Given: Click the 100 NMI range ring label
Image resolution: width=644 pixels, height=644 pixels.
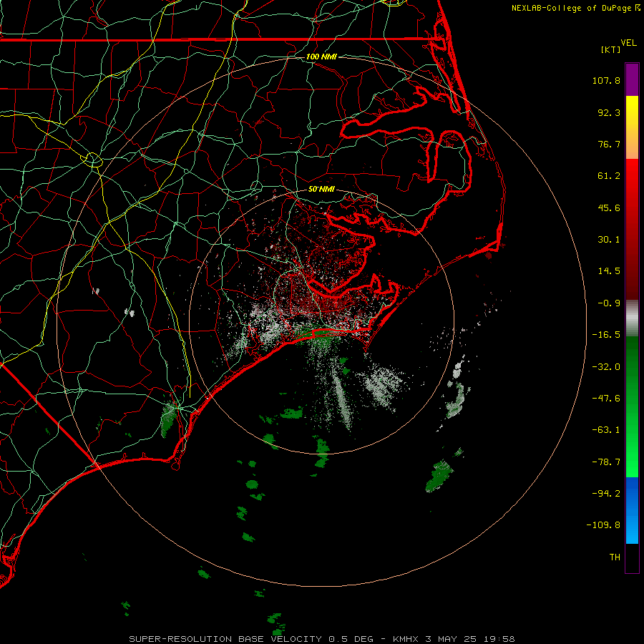Looking at the screenshot, I should click(x=321, y=57).
